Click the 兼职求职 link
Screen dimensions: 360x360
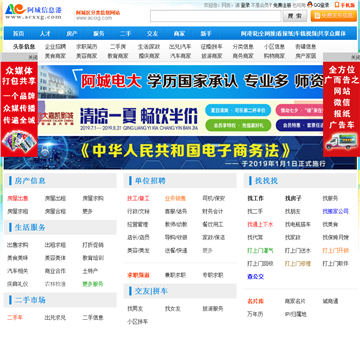click(175, 275)
